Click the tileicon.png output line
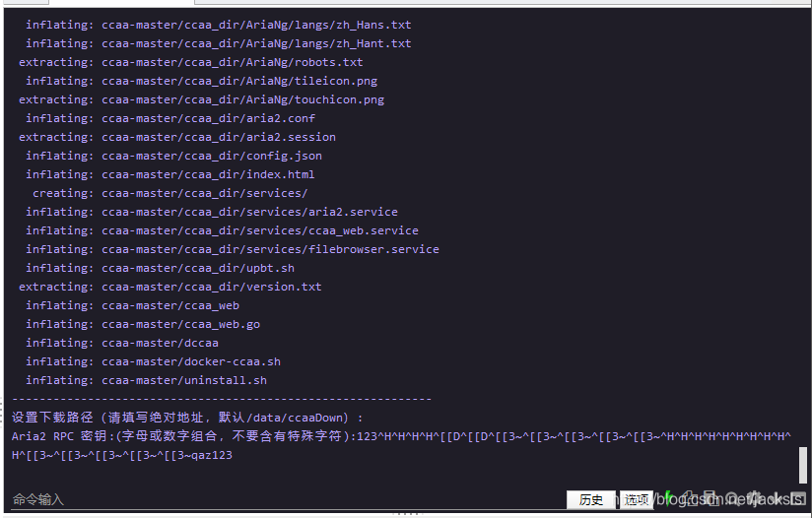Screen dimensions: 812x518 tap(201, 81)
